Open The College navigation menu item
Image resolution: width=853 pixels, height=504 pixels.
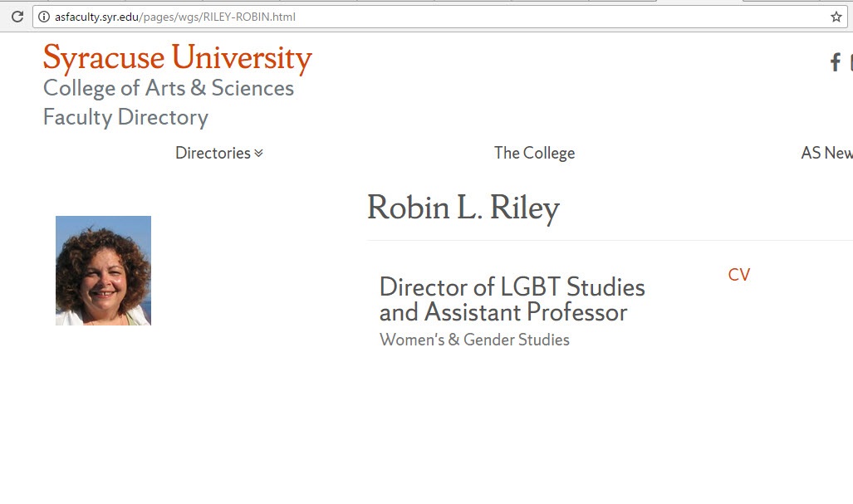coord(534,153)
